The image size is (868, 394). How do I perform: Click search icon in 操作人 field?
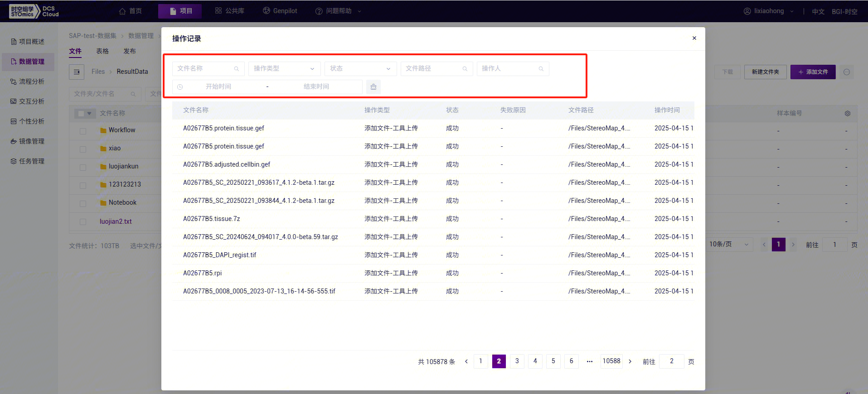541,69
